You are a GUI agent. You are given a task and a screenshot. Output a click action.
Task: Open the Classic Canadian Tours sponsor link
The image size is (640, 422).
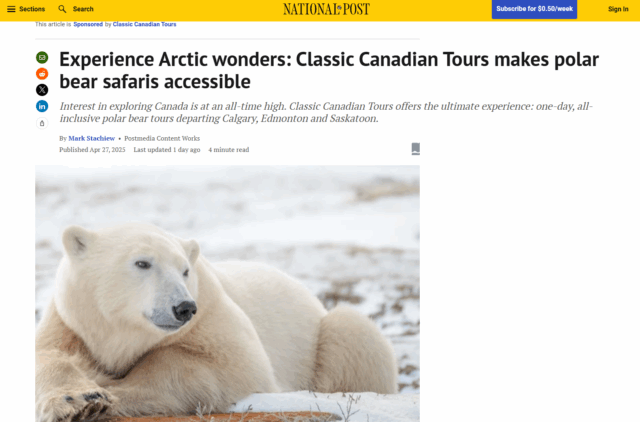[x=144, y=24]
